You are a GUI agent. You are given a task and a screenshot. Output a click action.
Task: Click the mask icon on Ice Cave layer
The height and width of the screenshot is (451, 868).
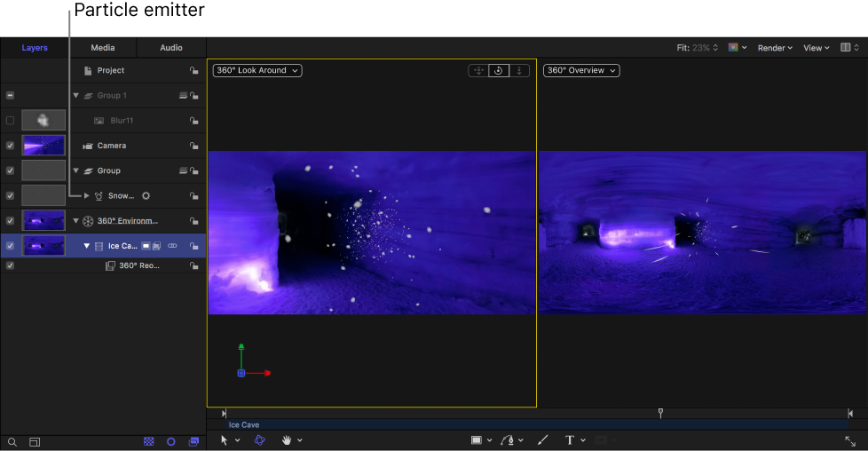[146, 245]
